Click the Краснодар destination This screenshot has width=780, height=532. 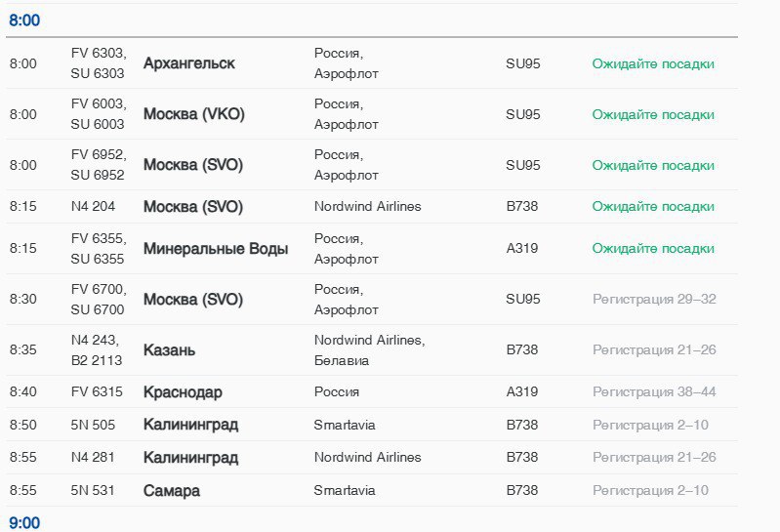tap(183, 392)
